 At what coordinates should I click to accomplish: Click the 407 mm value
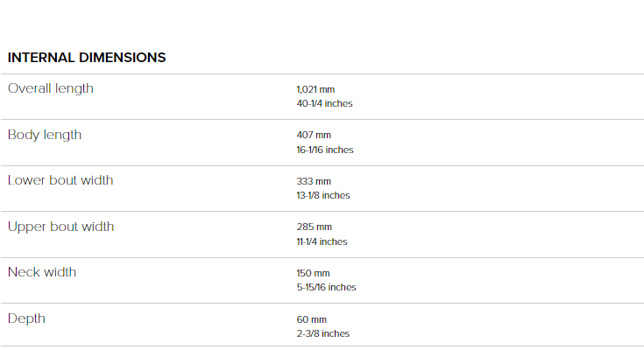coord(314,135)
